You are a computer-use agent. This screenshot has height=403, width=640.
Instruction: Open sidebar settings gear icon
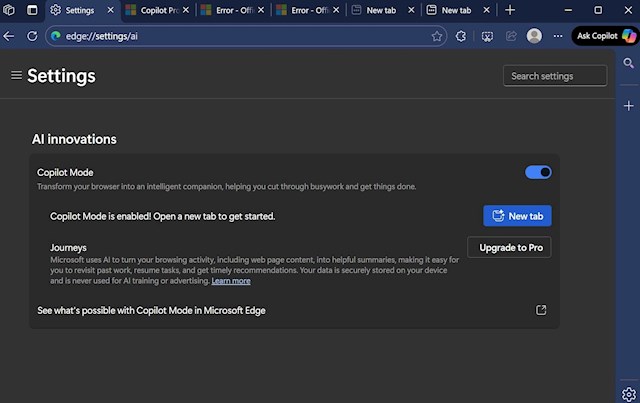(629, 394)
